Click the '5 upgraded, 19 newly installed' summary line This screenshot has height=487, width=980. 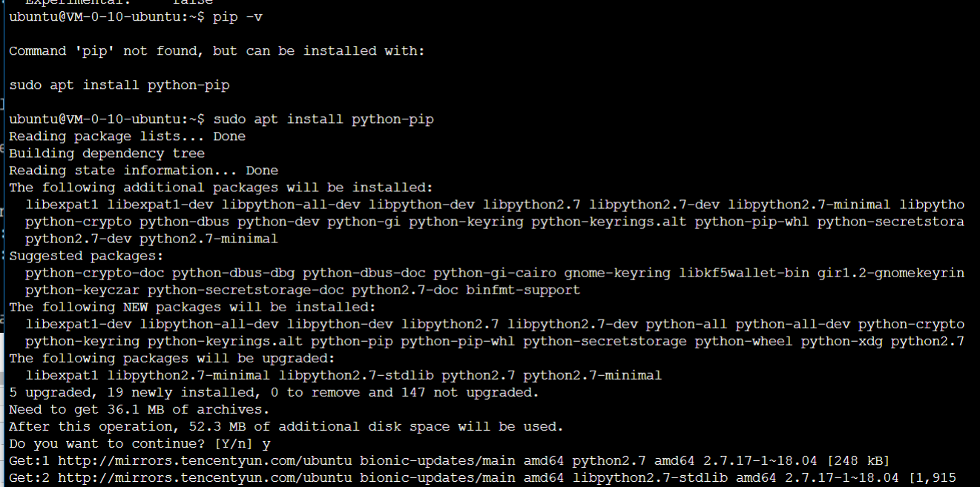[x=274, y=392]
